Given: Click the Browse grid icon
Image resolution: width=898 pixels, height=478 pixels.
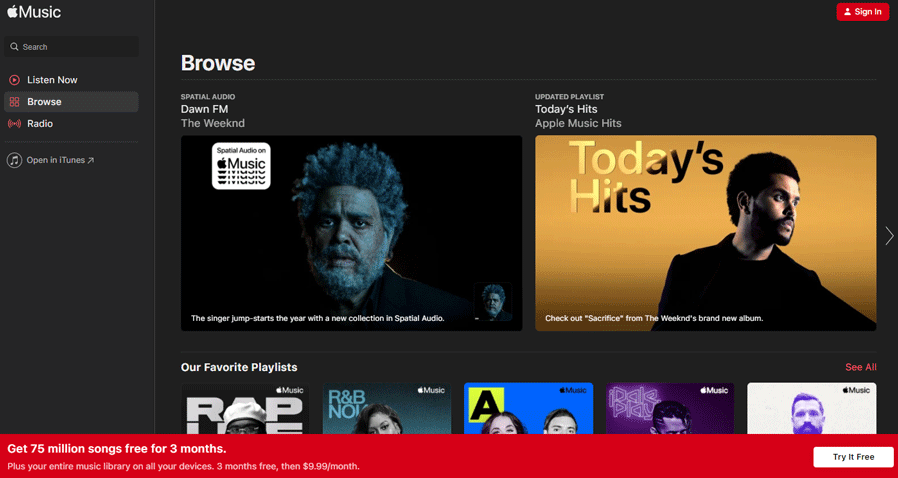Looking at the screenshot, I should (x=14, y=102).
